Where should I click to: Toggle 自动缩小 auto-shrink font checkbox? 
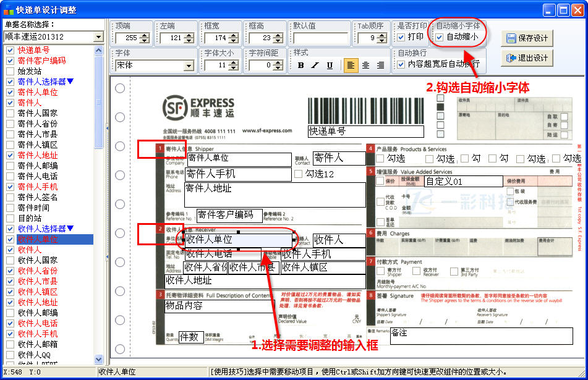440,37
